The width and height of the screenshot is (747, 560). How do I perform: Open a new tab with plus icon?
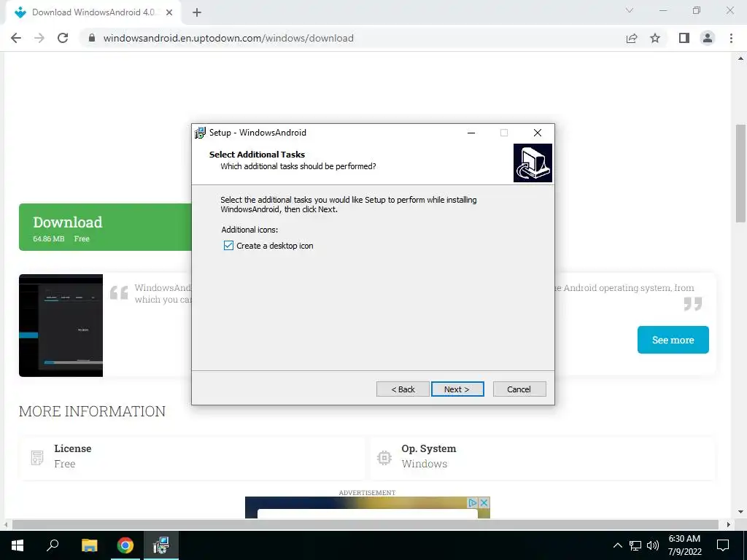(197, 12)
